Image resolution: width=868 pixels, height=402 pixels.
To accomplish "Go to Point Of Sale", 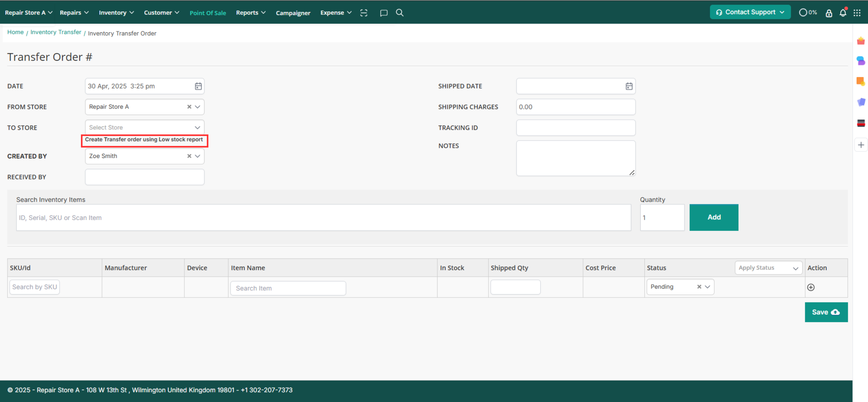I will click(x=208, y=13).
